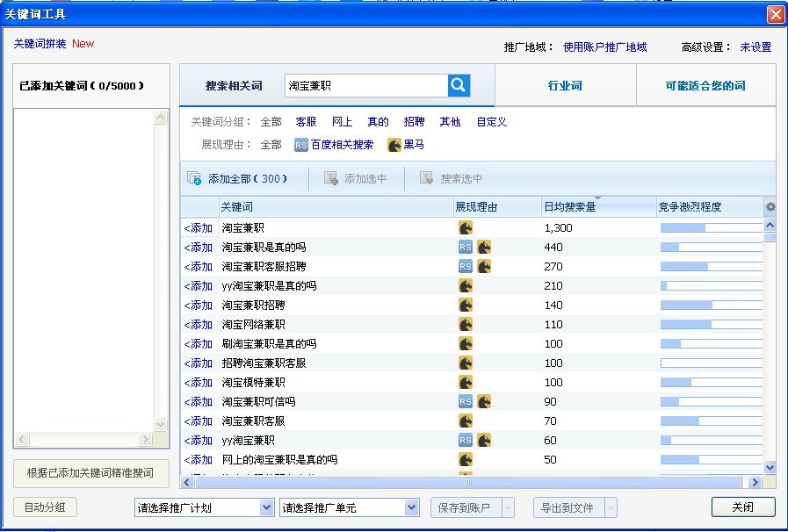Screen dimensions: 788x532
Task: Open the 请选择推广计划 dropdown
Action: tap(204, 507)
